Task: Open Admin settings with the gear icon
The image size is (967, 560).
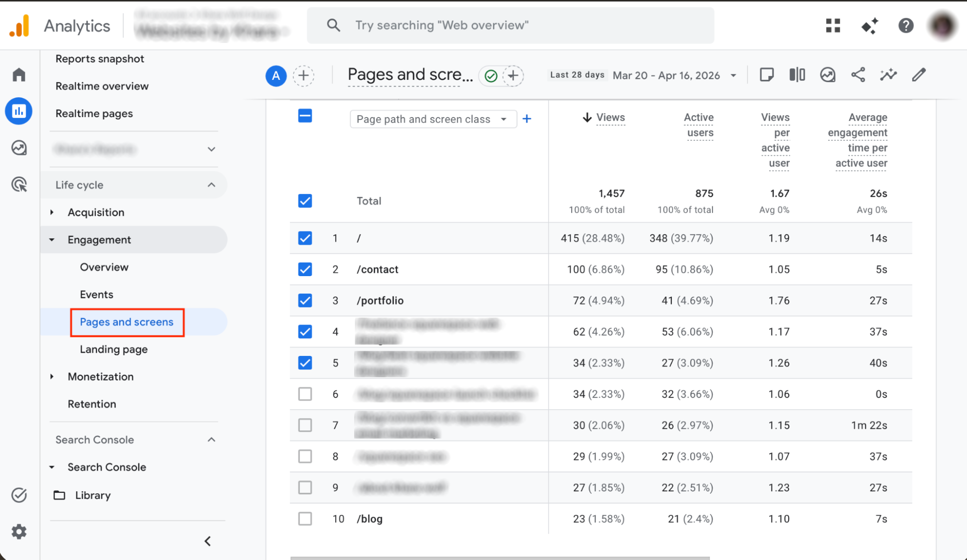Action: pos(18,531)
